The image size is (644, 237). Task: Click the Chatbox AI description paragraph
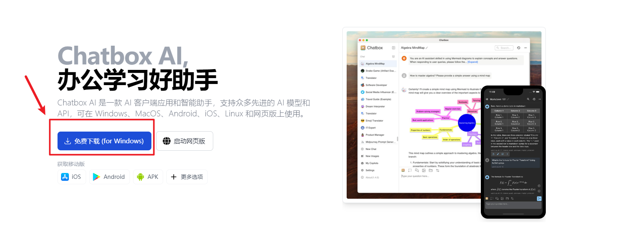[183, 108]
